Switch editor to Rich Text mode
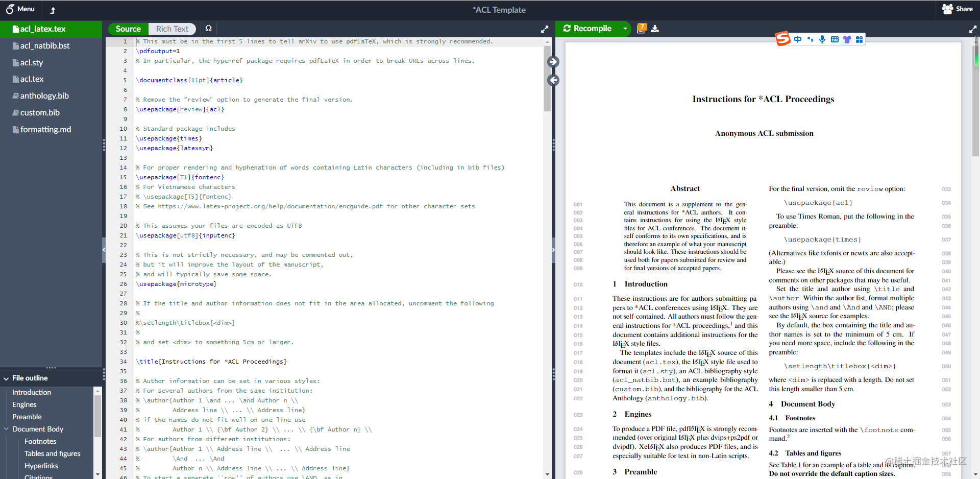This screenshot has height=479, width=980. tap(172, 29)
